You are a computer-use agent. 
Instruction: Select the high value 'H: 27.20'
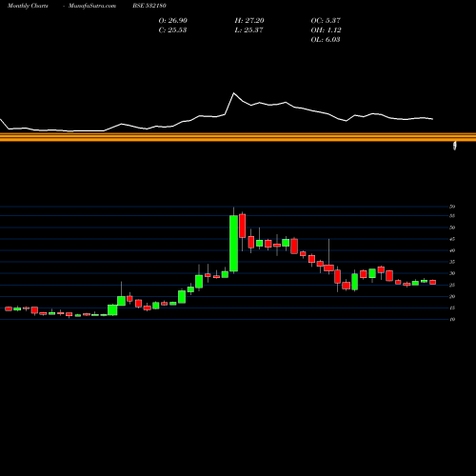pos(249,21)
